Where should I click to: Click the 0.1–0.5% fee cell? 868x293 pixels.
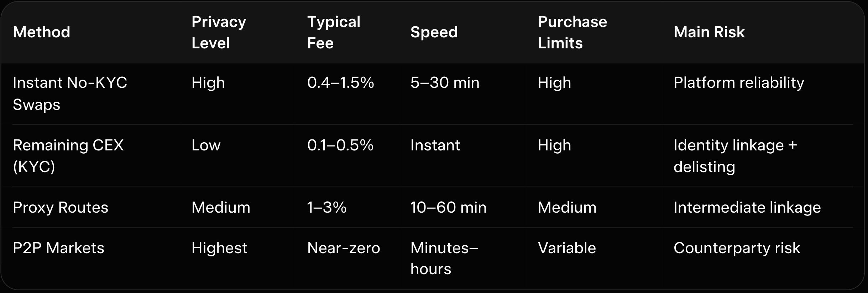coord(340,145)
